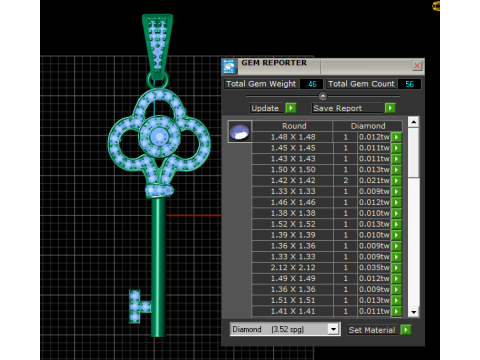Click green arrow for 2.12 X 2.12 row
This screenshot has width=480, height=360.
pyautogui.click(x=396, y=268)
